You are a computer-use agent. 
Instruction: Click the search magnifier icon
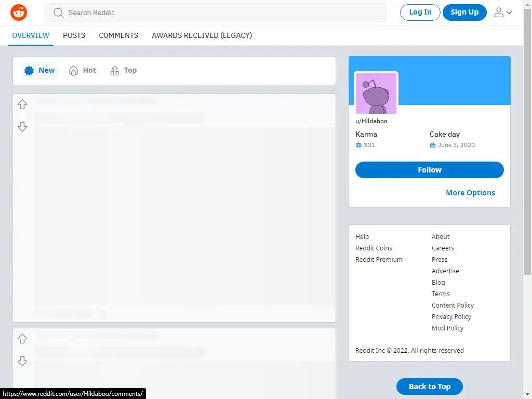click(58, 13)
